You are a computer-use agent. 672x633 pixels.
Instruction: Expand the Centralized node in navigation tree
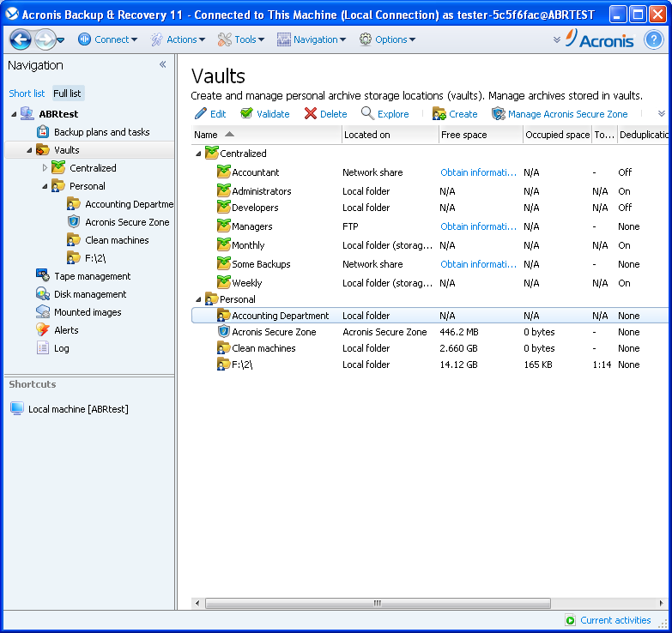(x=45, y=168)
